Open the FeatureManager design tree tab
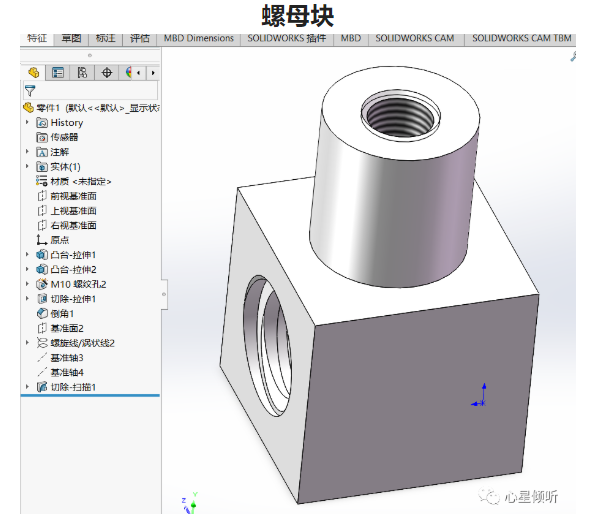Viewport: 589px width, 514px height. (33, 73)
